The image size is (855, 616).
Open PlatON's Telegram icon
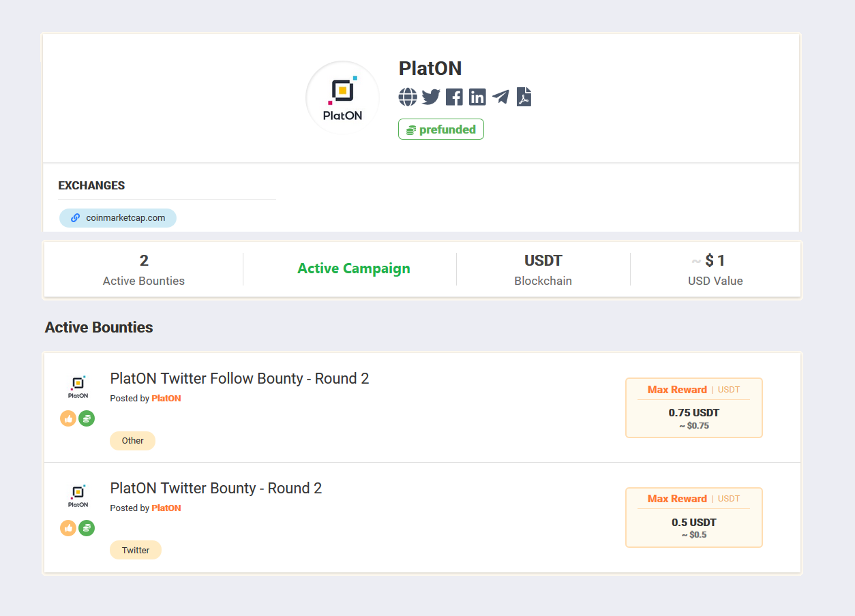click(500, 97)
